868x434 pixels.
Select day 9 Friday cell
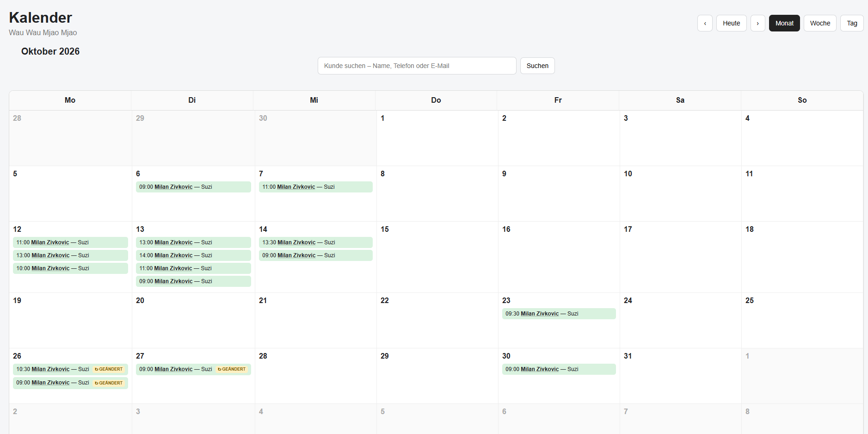click(x=559, y=193)
